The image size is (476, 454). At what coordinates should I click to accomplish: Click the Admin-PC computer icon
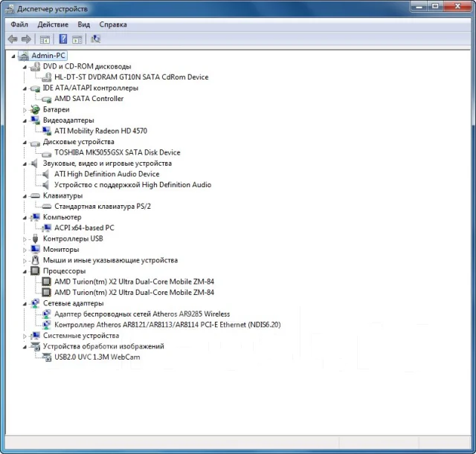pyautogui.click(x=24, y=56)
